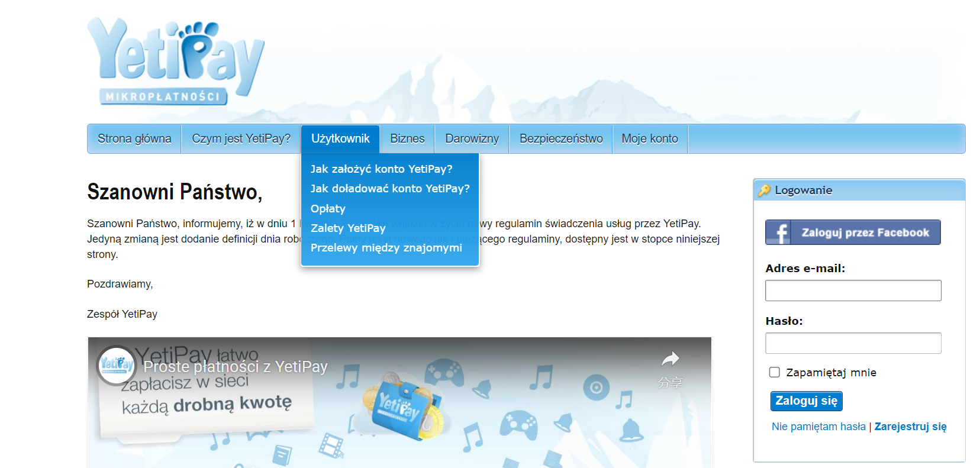Open the Biznes menu item
980x468 pixels.
(x=407, y=138)
